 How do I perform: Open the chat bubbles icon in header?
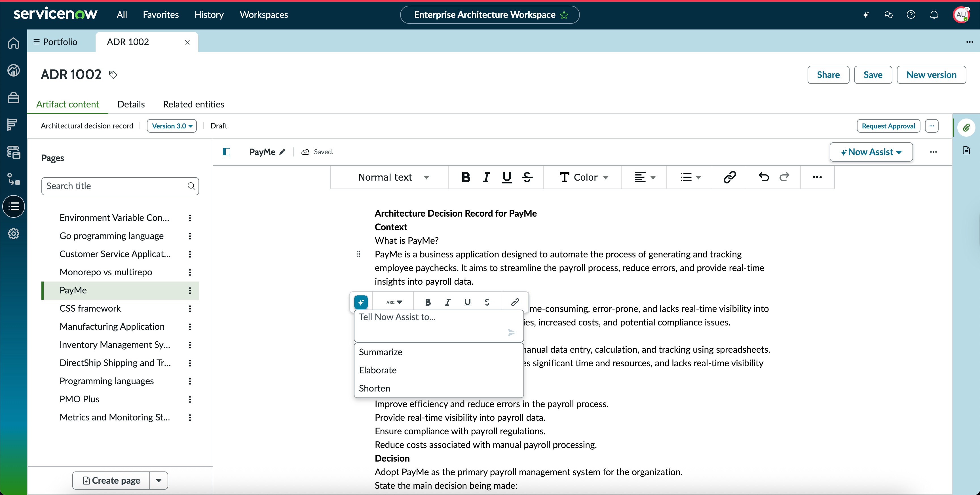click(889, 15)
